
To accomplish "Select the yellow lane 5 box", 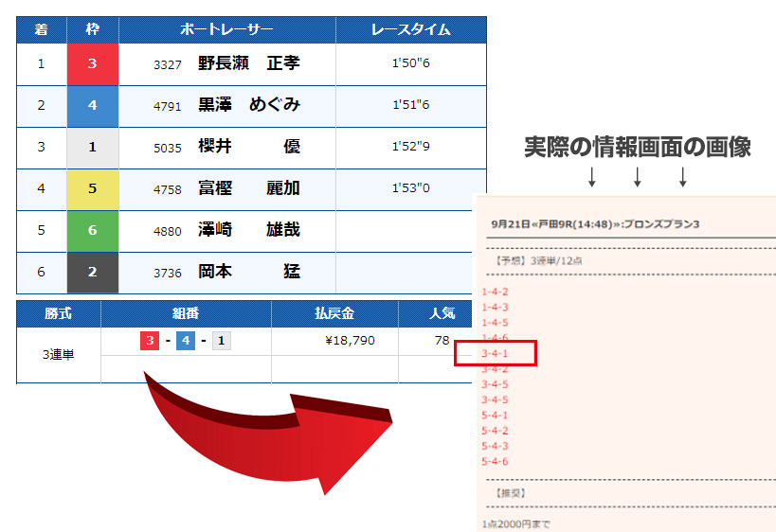I will 92,188.
